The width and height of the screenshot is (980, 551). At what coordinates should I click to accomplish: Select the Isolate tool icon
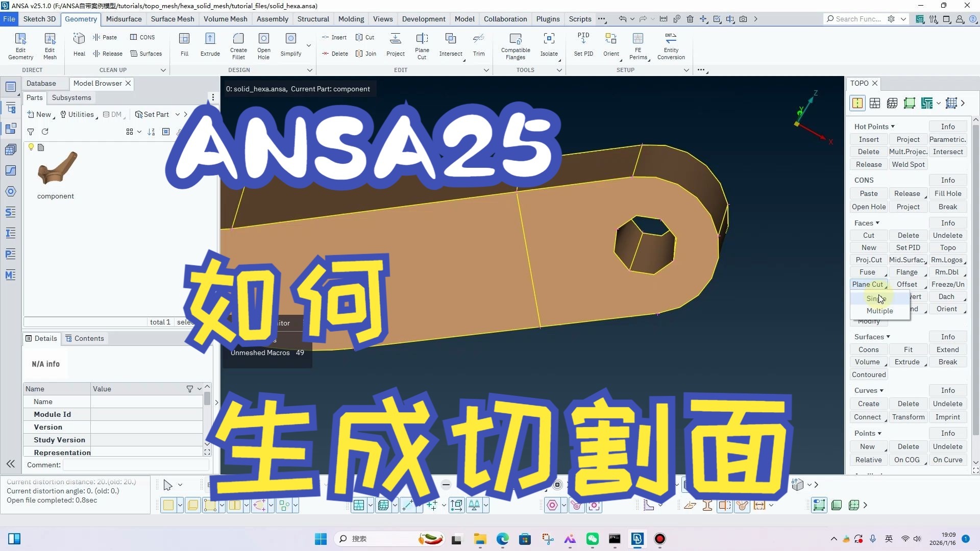click(x=549, y=39)
